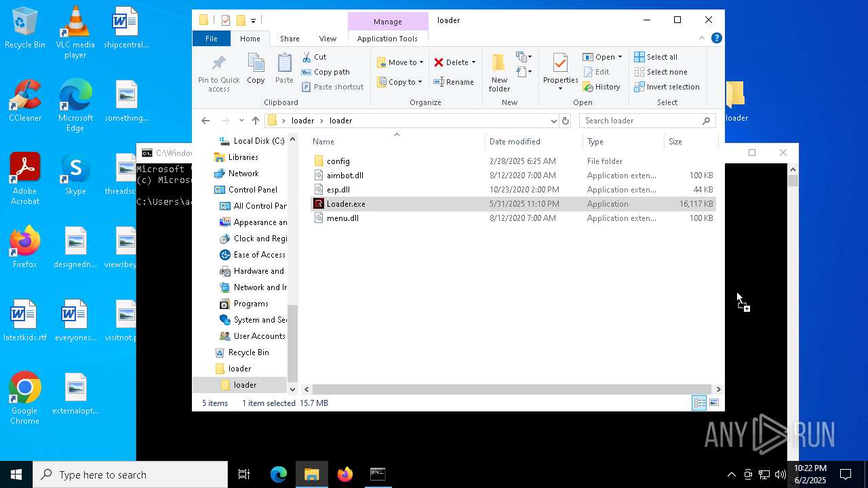Screen dimensions: 868x488
Task: Switch to Large icons view icon
Action: [714, 403]
